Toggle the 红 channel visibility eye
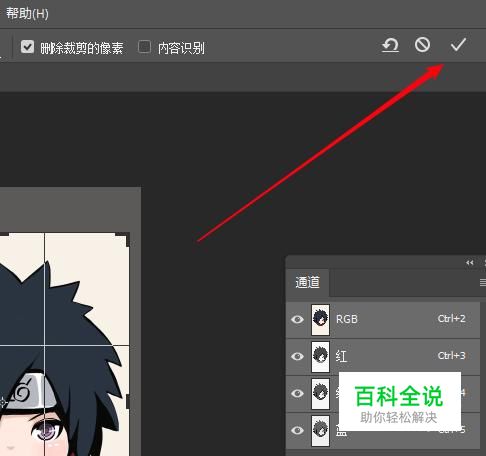The height and width of the screenshot is (456, 486). [297, 356]
